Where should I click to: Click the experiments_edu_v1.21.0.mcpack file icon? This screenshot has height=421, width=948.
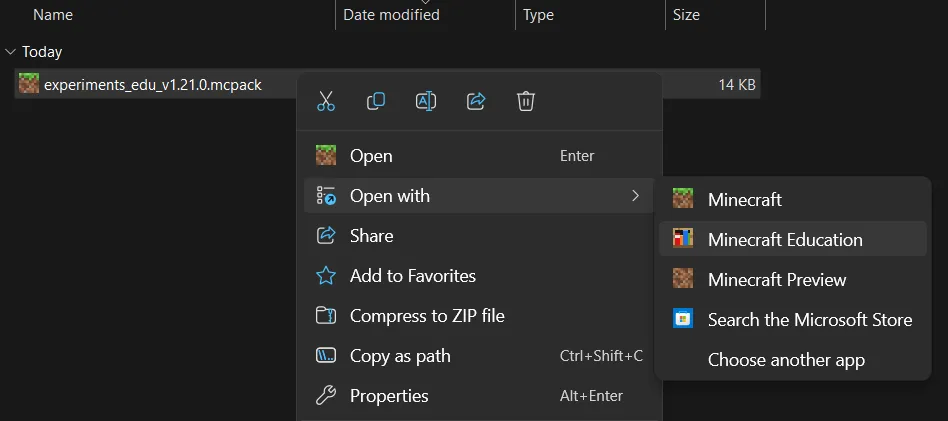[x=28, y=83]
